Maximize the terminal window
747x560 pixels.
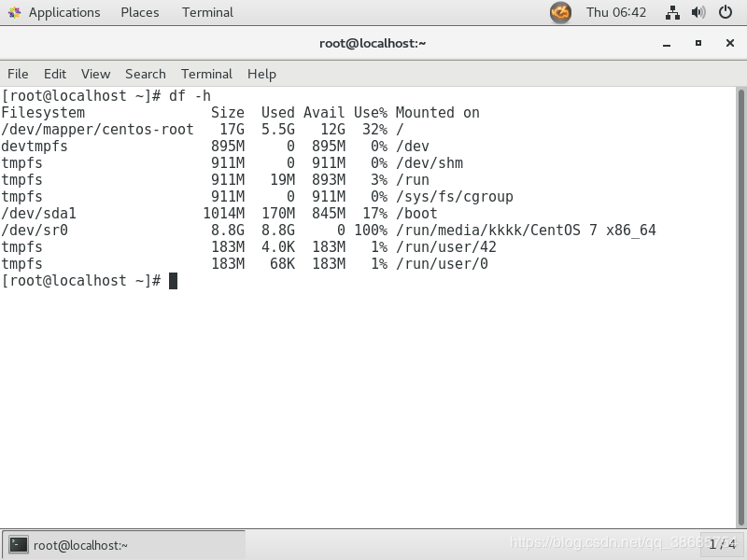tap(698, 43)
